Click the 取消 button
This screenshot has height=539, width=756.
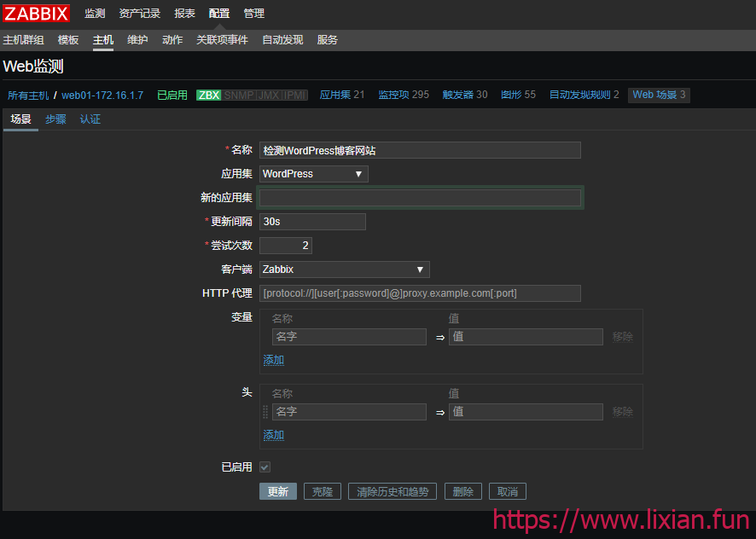coord(508,491)
